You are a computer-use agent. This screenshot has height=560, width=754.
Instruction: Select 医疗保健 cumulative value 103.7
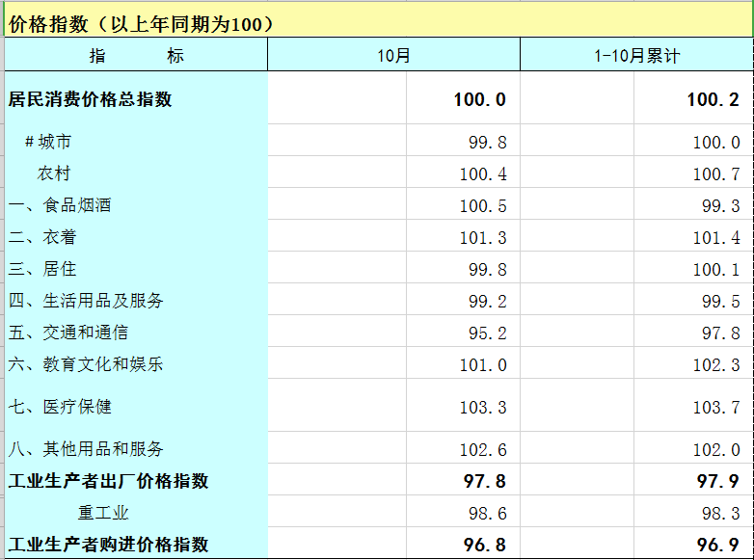tap(715, 408)
